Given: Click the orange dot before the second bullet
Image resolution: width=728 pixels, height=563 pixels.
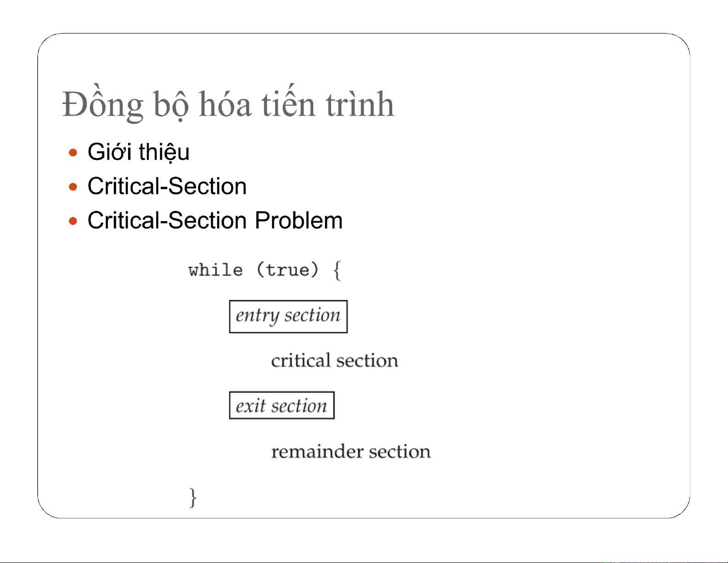Looking at the screenshot, I should [73, 187].
